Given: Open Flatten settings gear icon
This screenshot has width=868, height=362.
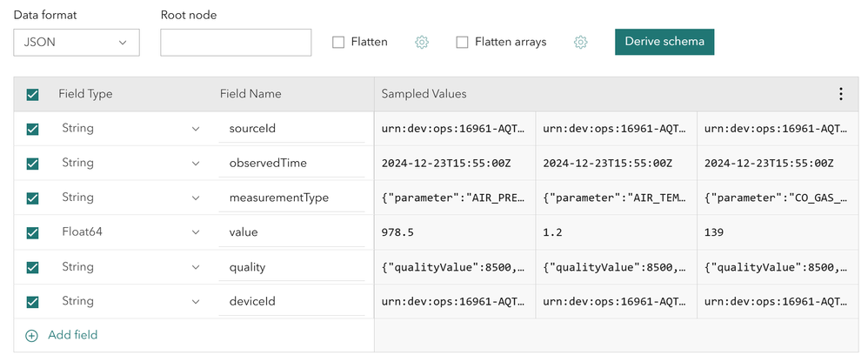Looking at the screenshot, I should (422, 42).
